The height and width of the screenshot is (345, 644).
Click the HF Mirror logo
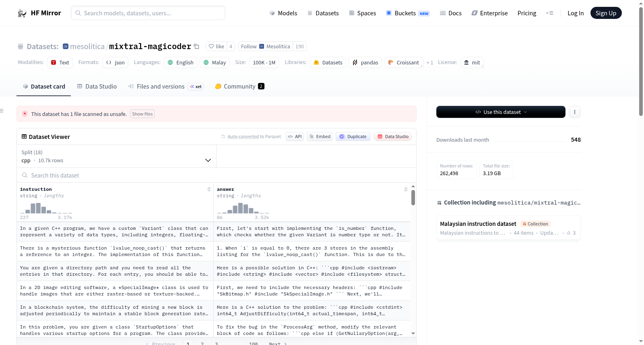point(39,13)
